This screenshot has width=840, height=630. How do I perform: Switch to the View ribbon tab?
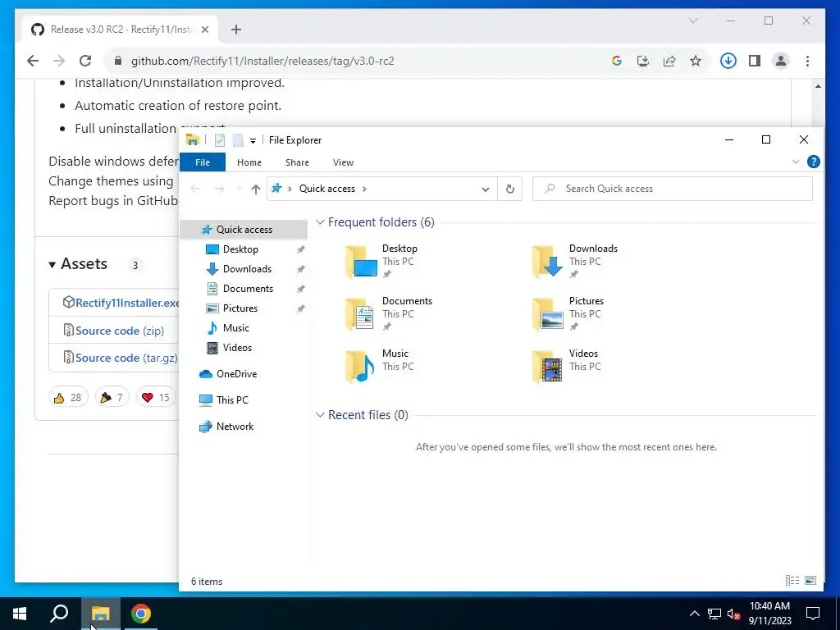click(343, 162)
